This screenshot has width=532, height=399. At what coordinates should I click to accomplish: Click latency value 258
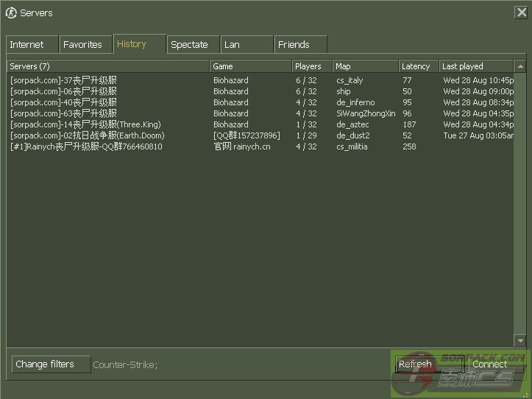(409, 146)
